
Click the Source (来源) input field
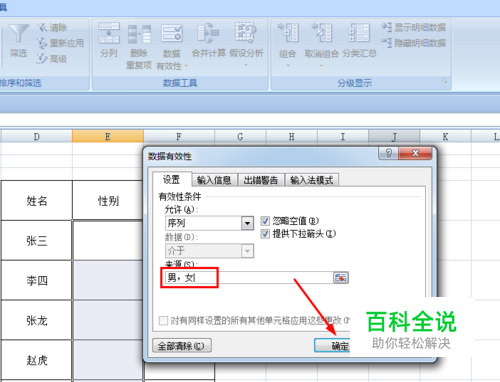[249, 277]
